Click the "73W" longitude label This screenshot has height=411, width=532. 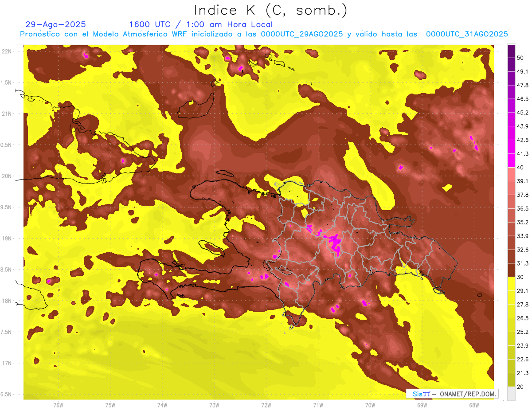(x=214, y=405)
